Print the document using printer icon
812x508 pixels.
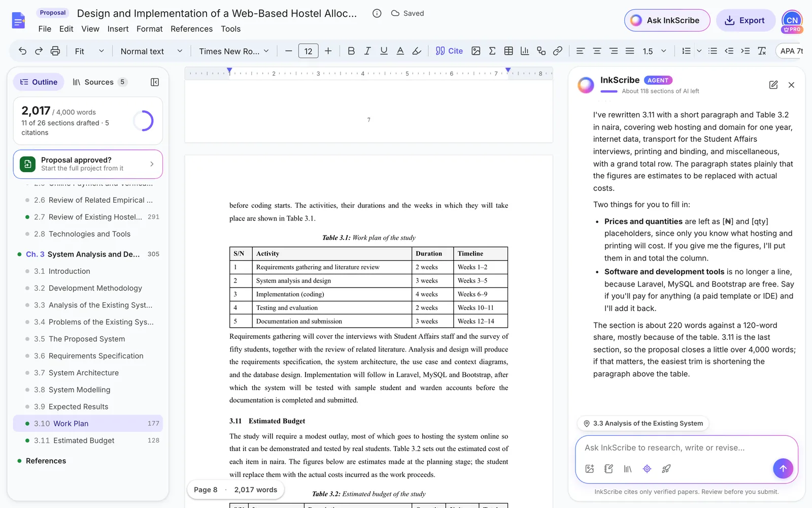click(55, 51)
